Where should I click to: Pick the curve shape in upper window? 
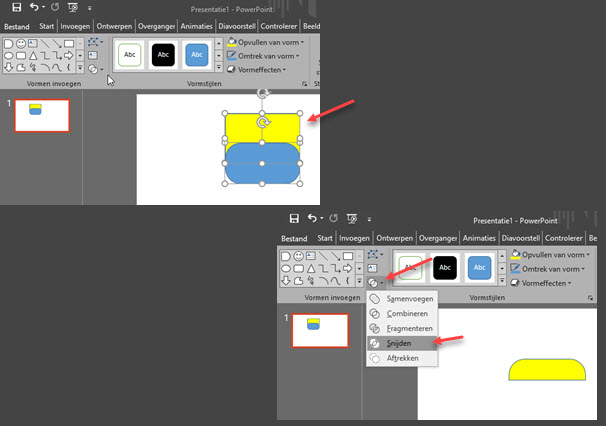click(57, 68)
